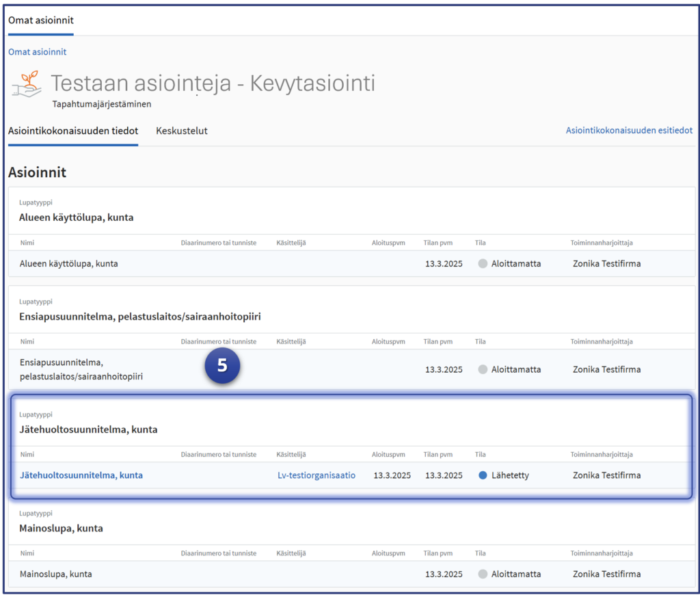The height and width of the screenshot is (595, 700).
Task: Click Ensiapusuunnitelma row name text
Action: [81, 369]
